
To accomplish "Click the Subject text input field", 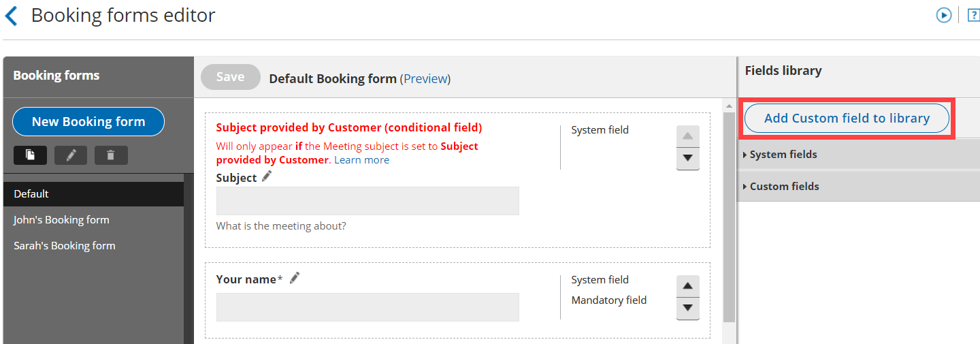I will point(367,201).
